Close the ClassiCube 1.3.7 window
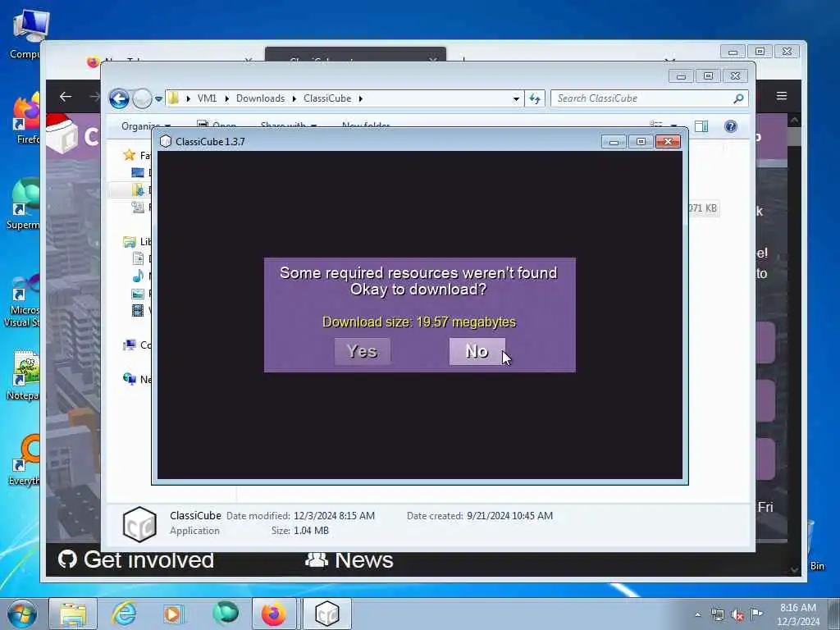The width and height of the screenshot is (840, 630). point(668,141)
